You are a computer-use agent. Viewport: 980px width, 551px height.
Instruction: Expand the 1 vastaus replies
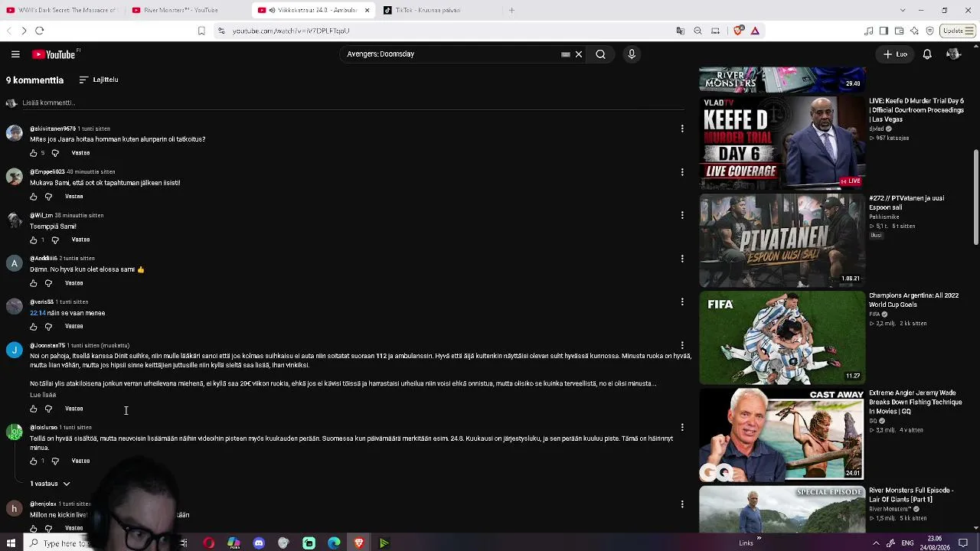click(x=50, y=484)
